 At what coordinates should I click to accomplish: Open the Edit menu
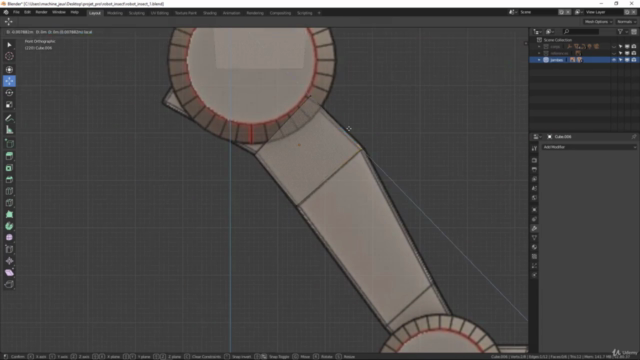27,12
